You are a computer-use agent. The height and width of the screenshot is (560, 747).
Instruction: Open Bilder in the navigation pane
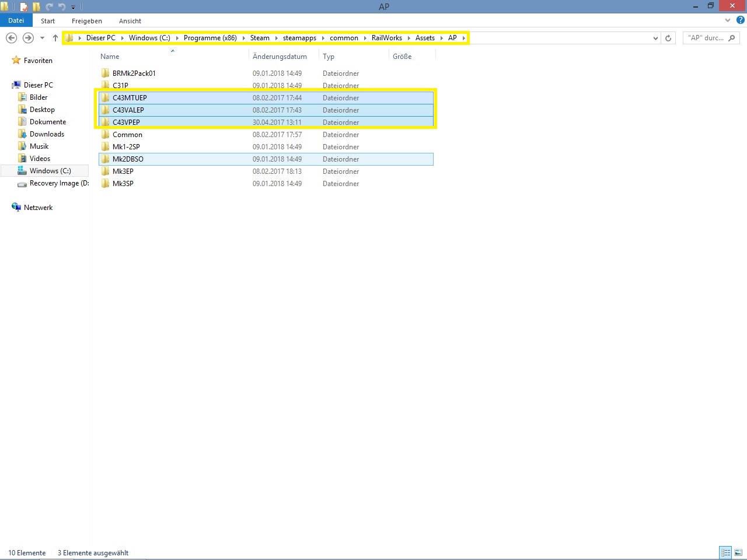tap(39, 97)
